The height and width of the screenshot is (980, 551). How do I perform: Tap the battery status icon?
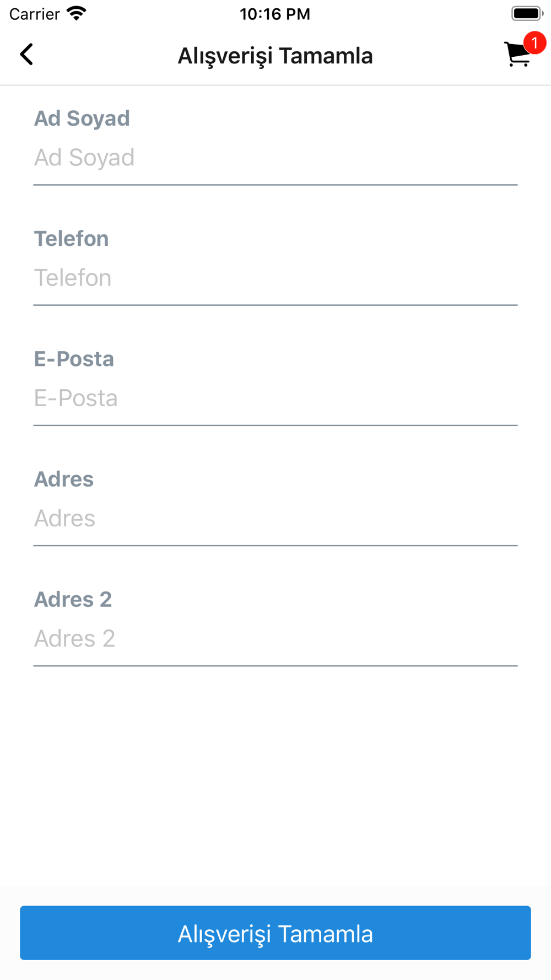pyautogui.click(x=527, y=13)
